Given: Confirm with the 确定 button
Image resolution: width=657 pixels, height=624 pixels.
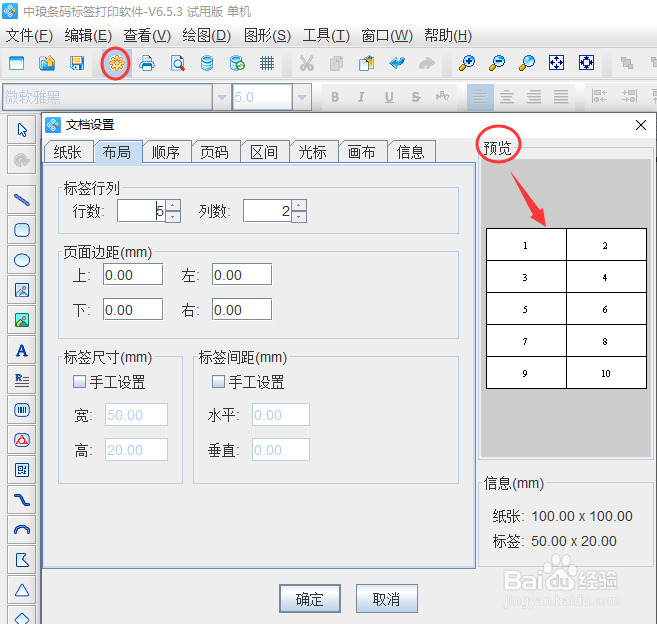Looking at the screenshot, I should [310, 599].
